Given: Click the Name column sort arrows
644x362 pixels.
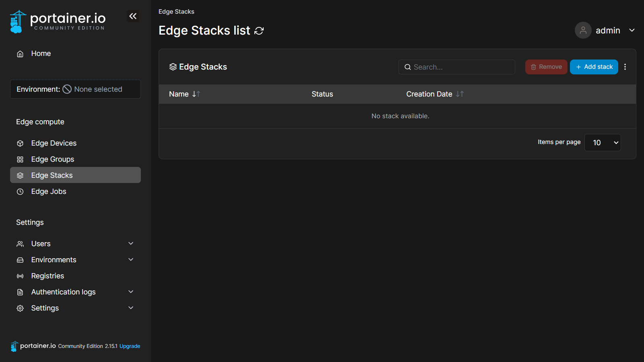Looking at the screenshot, I should click(x=196, y=94).
